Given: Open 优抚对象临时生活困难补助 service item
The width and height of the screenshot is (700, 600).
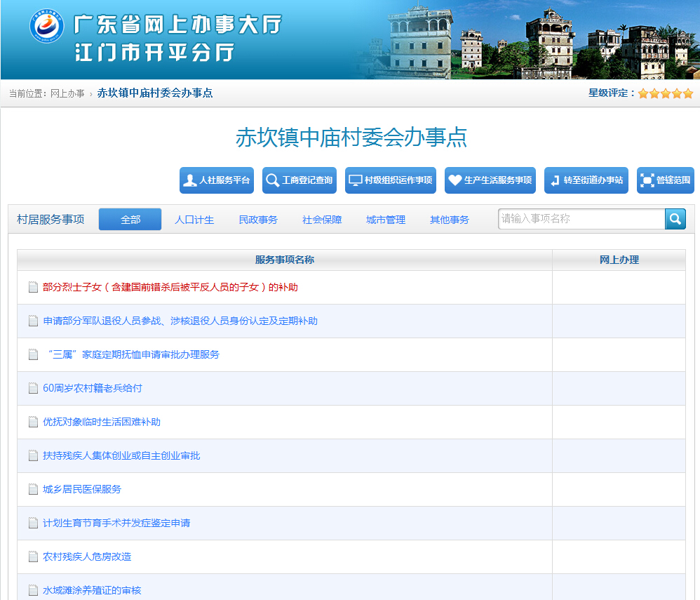Looking at the screenshot, I should pos(102,422).
